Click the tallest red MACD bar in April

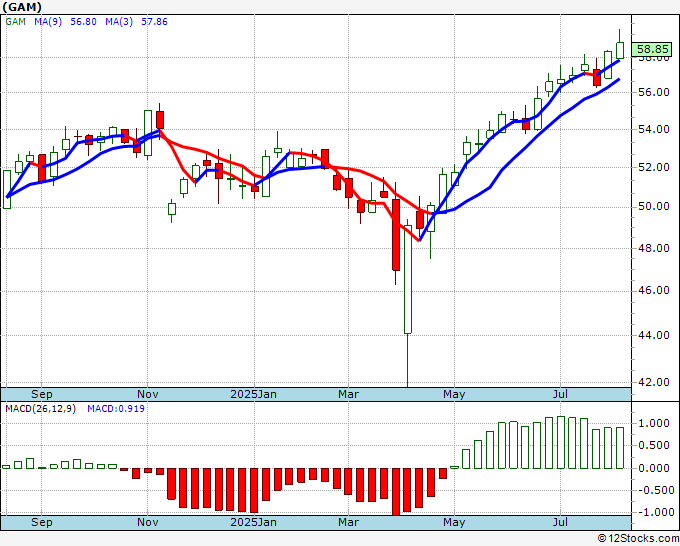(396, 492)
